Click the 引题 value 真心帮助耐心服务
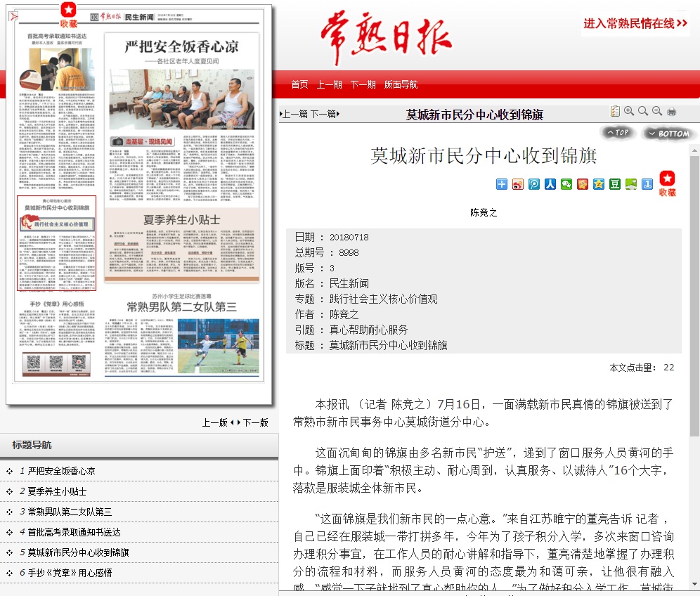Screen dimensions: 700x596 [369, 330]
